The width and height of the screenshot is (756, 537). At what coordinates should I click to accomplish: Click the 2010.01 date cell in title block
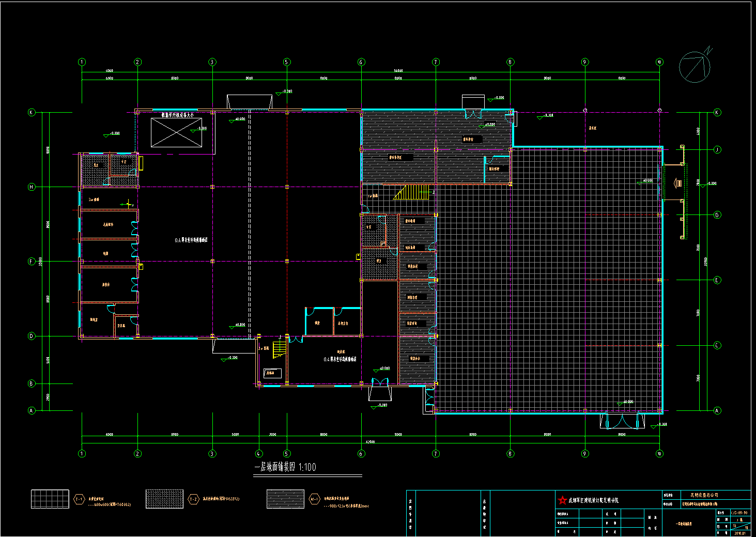point(740,533)
